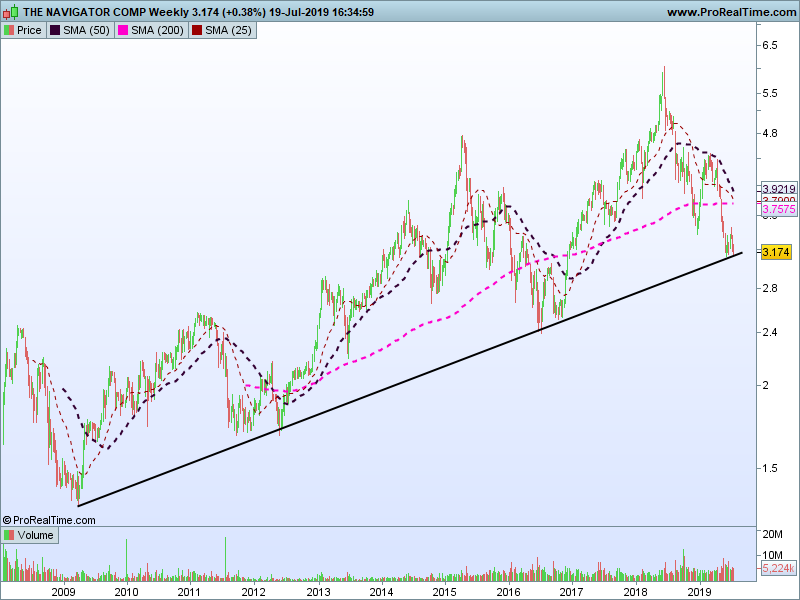Click the volume value label 5,224k
The height and width of the screenshot is (600, 800).
(779, 568)
